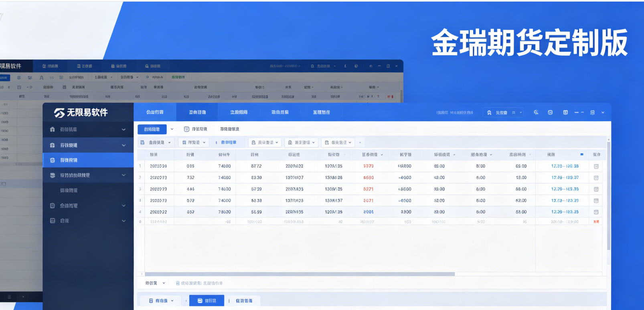The height and width of the screenshot is (310, 644).
Task: Open the row action icon for row 572
Action: click(596, 201)
